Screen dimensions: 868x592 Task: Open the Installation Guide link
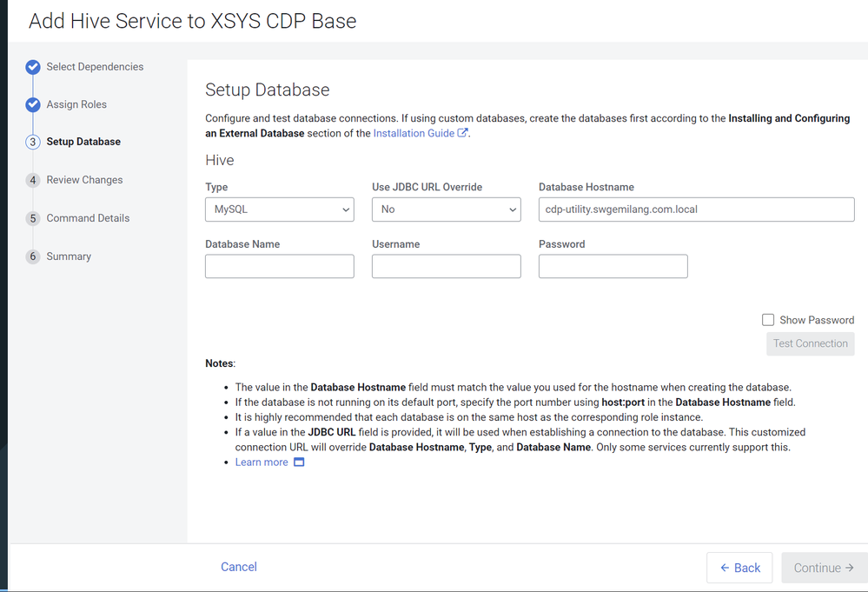coord(414,134)
